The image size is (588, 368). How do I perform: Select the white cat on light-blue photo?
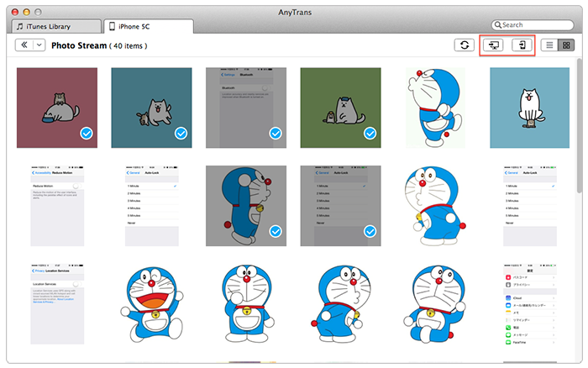click(x=529, y=108)
